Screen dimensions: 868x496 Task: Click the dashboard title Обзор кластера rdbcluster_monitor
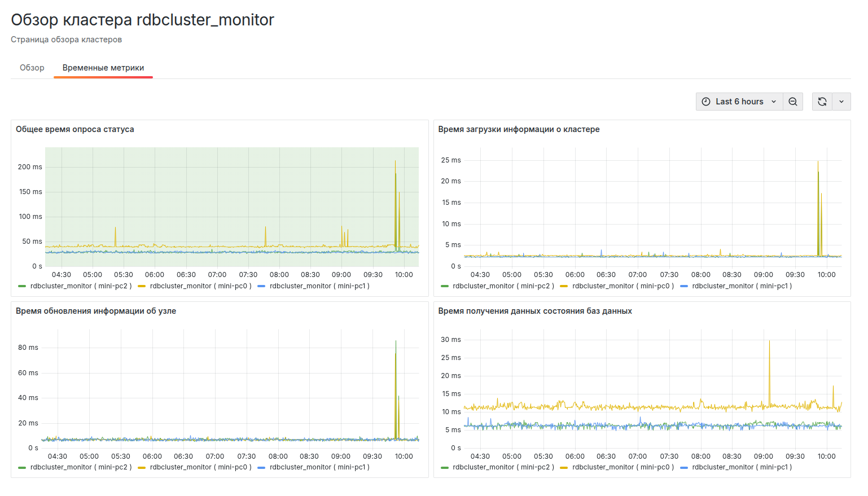(142, 19)
